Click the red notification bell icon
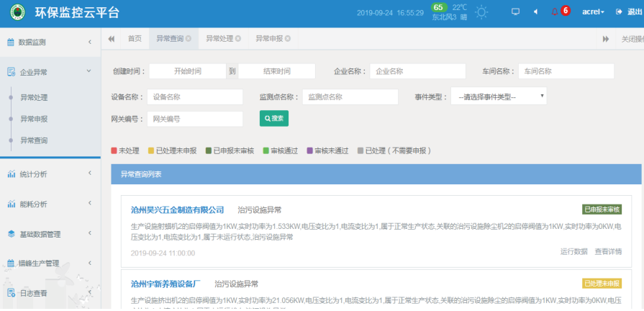 (x=554, y=12)
